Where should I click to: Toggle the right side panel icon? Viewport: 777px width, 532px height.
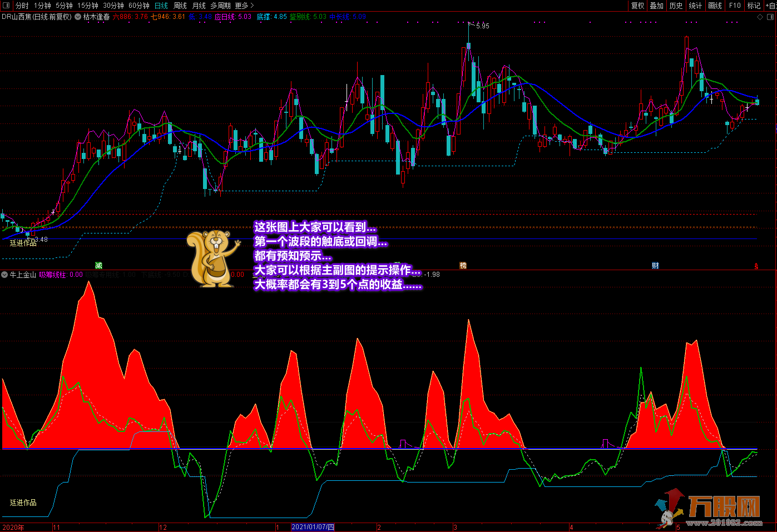pyautogui.click(x=770, y=17)
